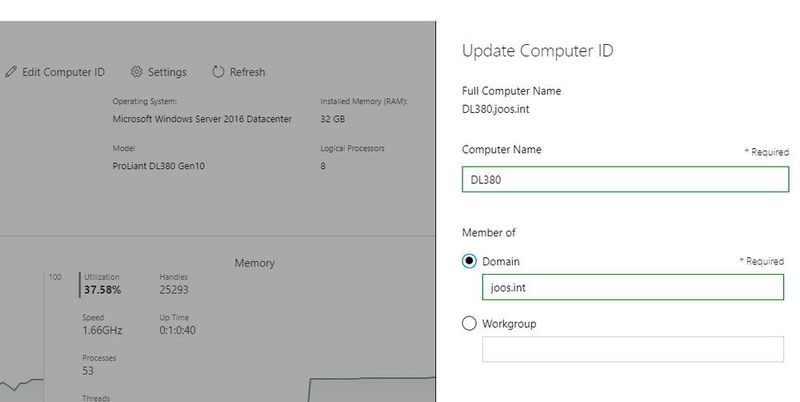Click the Settings gear icon
This screenshot has width=800, height=402.
click(x=137, y=72)
